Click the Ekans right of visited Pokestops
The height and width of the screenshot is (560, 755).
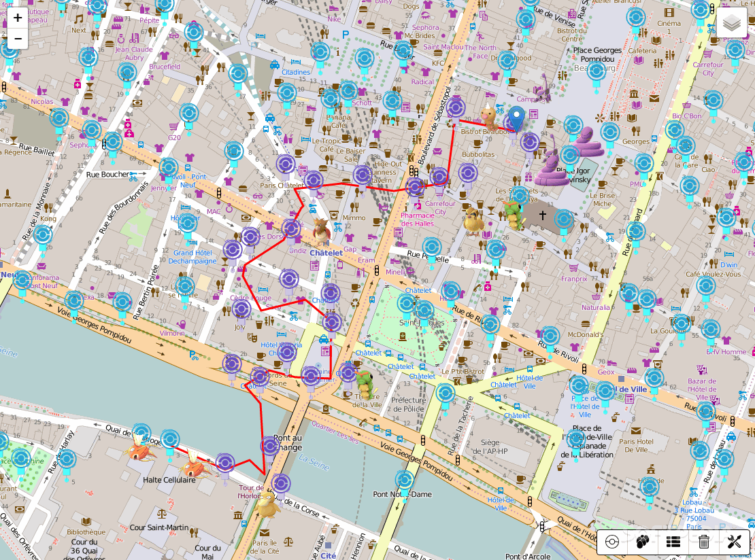pos(588,141)
